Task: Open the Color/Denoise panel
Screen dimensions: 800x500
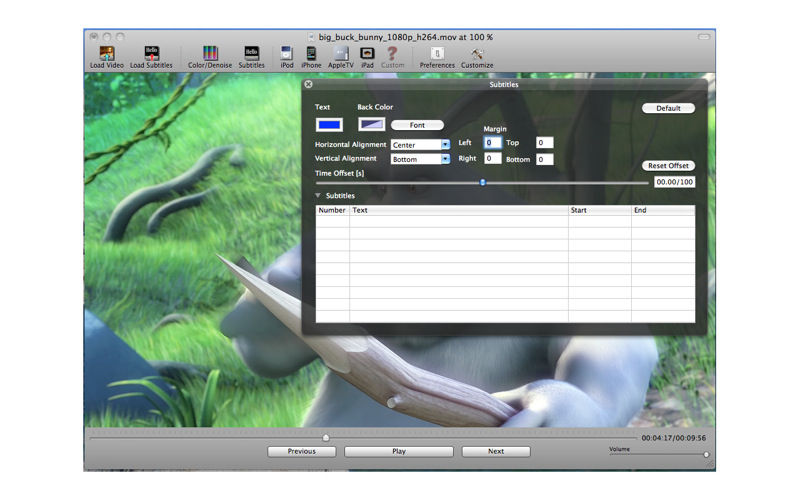Action: click(210, 57)
